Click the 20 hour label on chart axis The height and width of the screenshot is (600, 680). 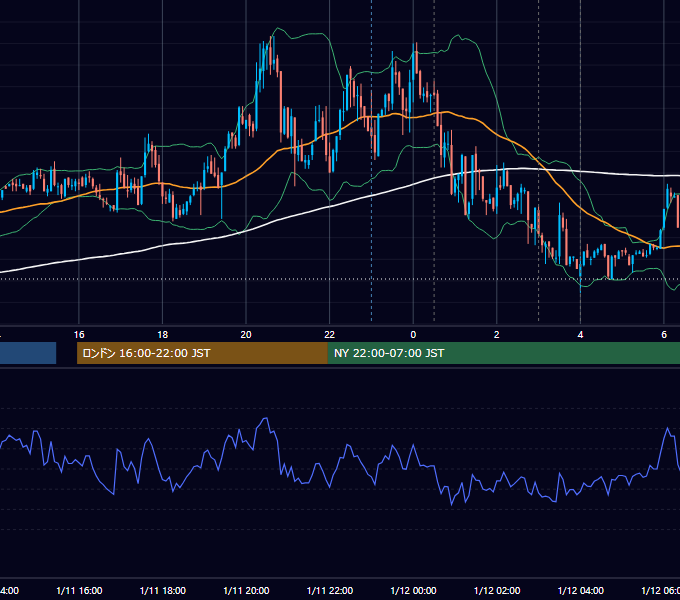tap(246, 335)
